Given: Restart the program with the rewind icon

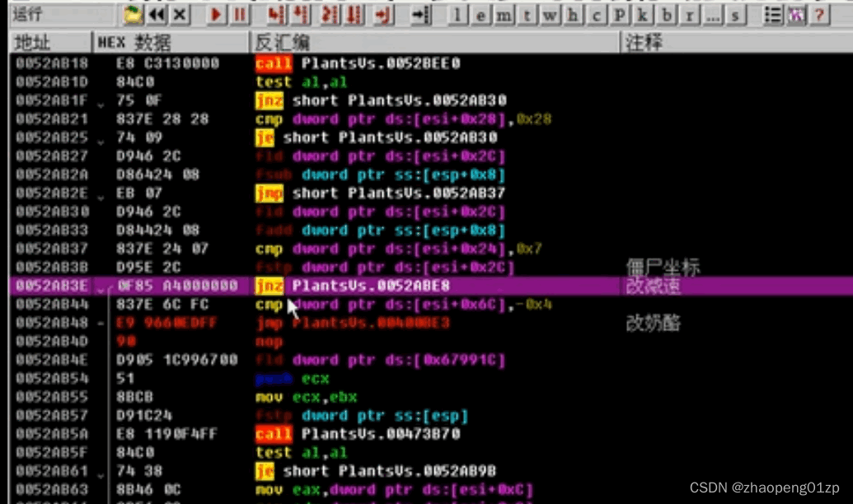Looking at the screenshot, I should [x=157, y=15].
